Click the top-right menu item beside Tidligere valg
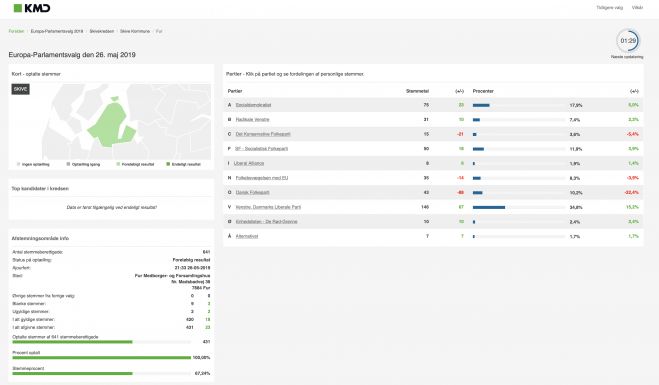 click(x=637, y=8)
